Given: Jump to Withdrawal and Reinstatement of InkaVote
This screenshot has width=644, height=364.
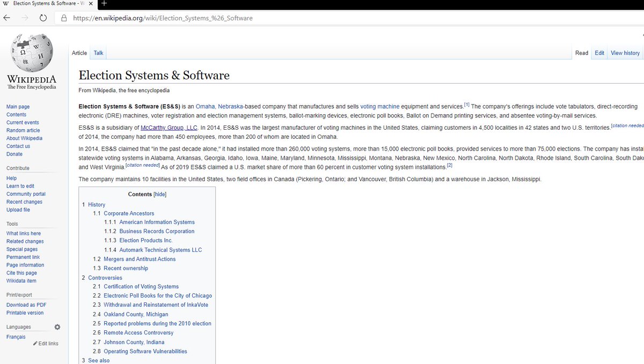Looking at the screenshot, I should point(150,304).
